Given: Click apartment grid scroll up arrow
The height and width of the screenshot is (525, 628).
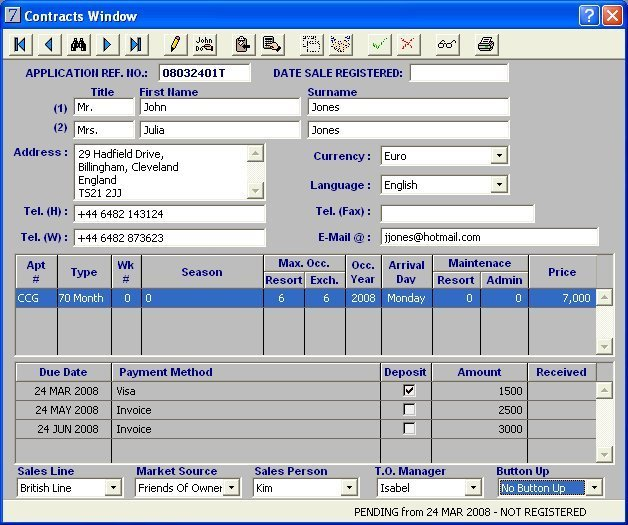Looking at the screenshot, I should coord(604,298).
